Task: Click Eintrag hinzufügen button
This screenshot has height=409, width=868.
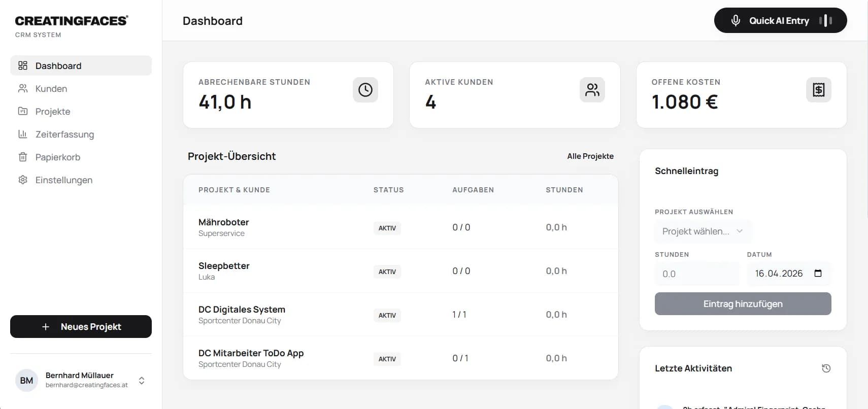Action: 743,303
